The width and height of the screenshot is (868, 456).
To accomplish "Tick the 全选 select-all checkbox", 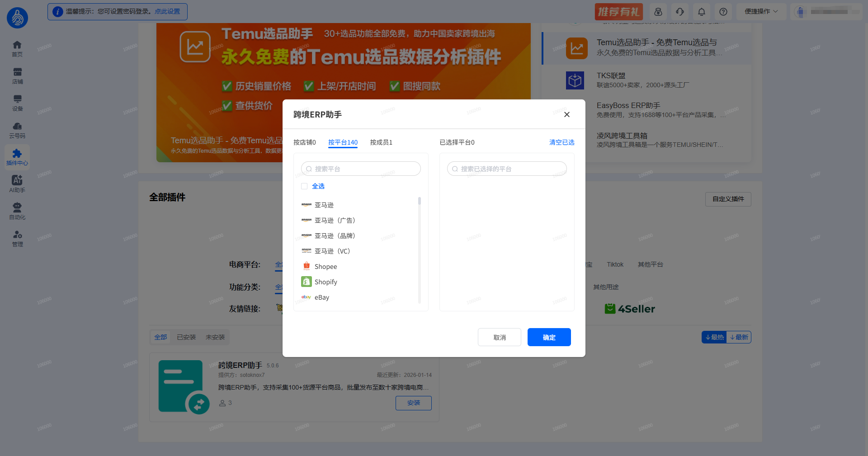I will pos(304,186).
